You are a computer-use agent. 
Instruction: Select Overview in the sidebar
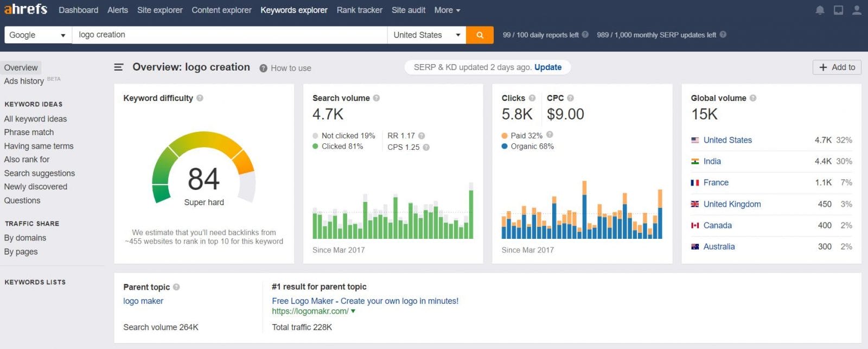[21, 68]
